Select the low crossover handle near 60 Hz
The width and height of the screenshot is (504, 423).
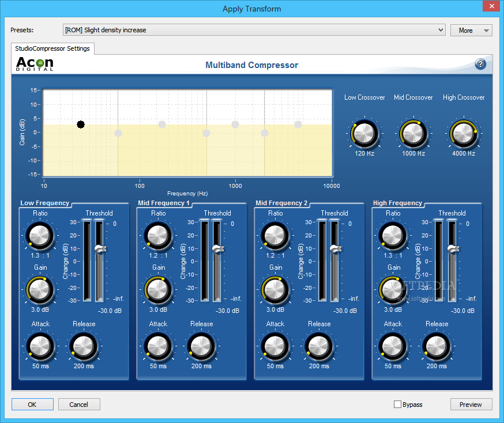(x=118, y=133)
